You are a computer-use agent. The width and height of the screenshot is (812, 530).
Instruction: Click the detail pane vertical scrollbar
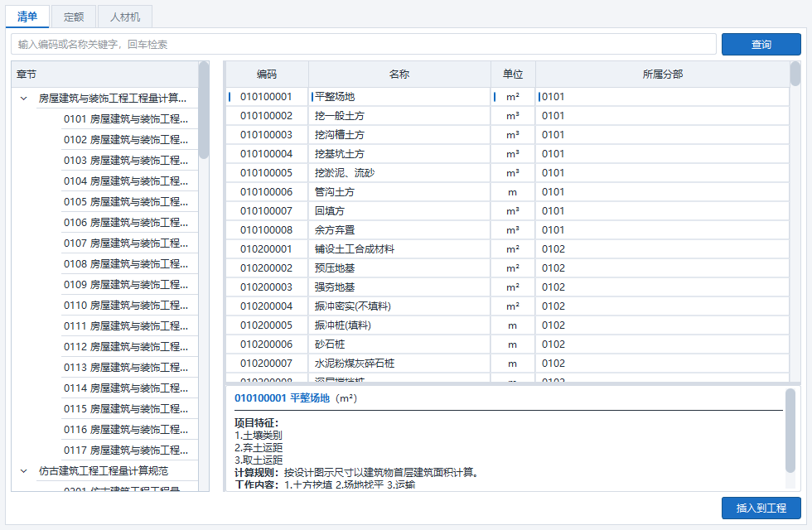(790, 431)
